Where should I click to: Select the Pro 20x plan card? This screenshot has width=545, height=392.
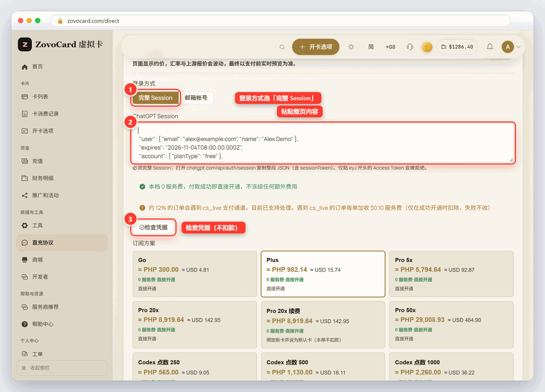[195, 325]
